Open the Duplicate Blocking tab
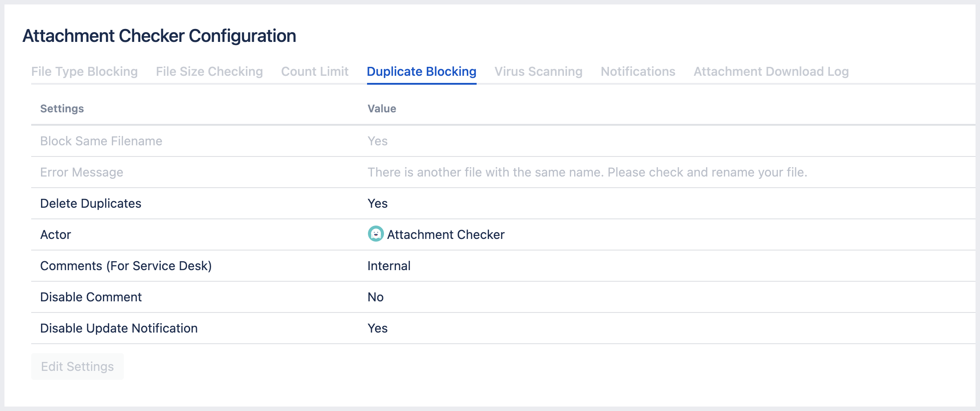Screen dimensions: 980x411 [421, 71]
